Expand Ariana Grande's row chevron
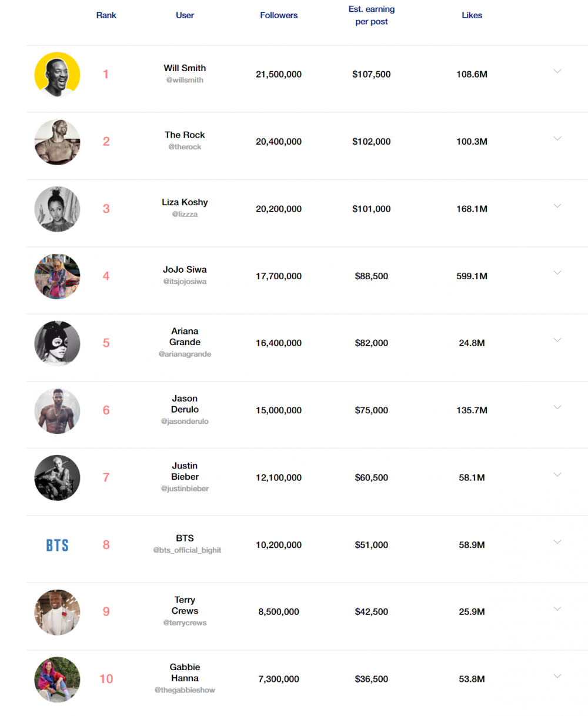588x716 pixels. (557, 340)
